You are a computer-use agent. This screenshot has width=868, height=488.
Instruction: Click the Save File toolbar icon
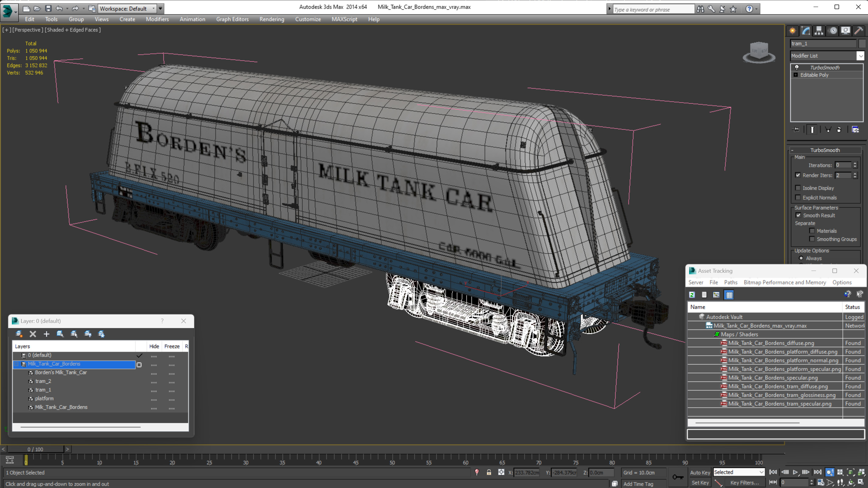[x=48, y=9]
